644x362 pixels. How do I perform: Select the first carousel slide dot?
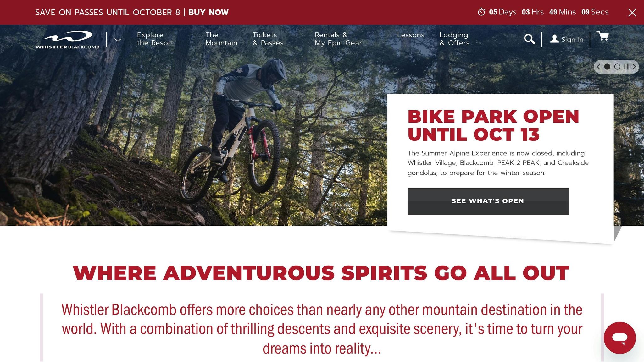tap(607, 67)
